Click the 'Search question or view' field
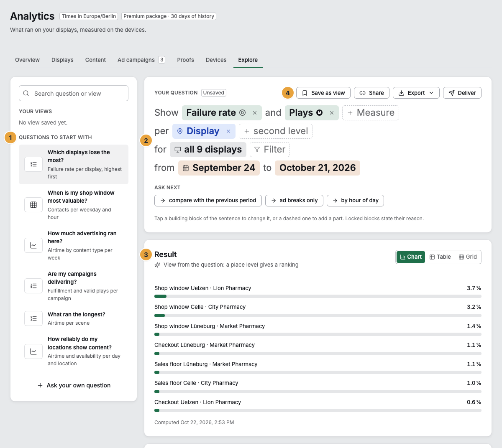Image resolution: width=502 pixels, height=448 pixels. (74, 93)
